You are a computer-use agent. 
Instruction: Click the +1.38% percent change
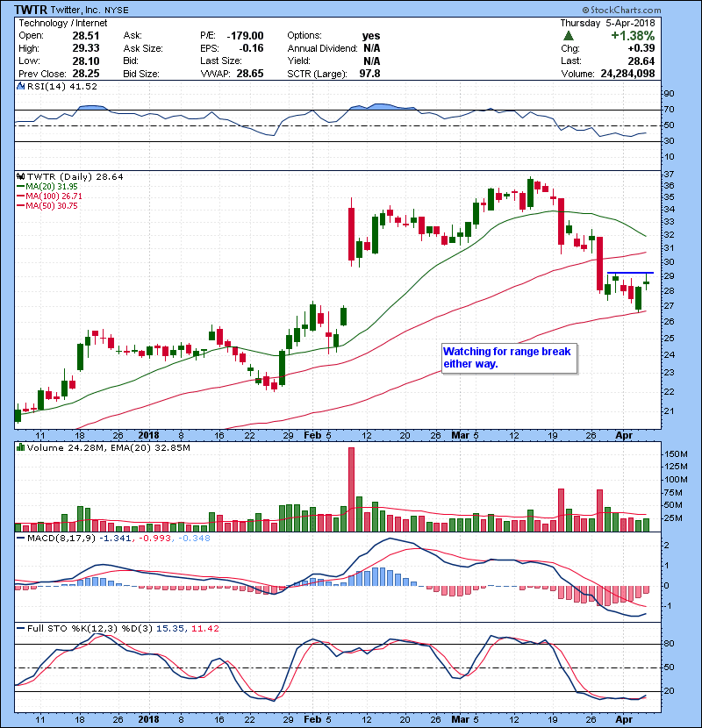(633, 36)
